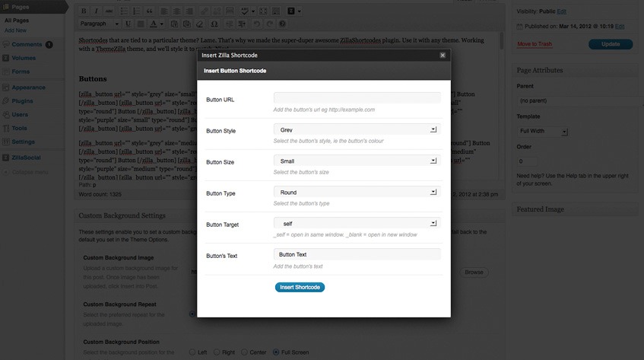Click the Zilla Shortcodes toolbar icon
This screenshot has height=360, width=644.
tap(291, 11)
